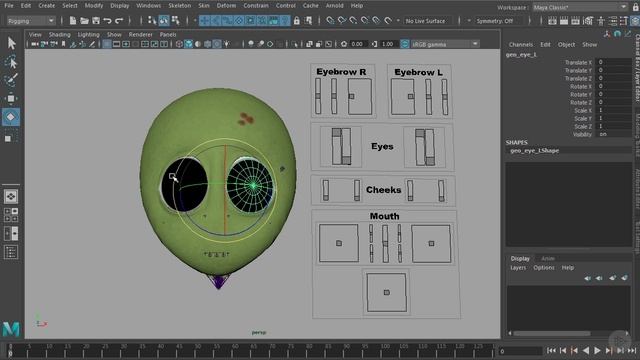640x360 pixels.
Task: Select by hierarchy mode icon
Action: pos(152,20)
